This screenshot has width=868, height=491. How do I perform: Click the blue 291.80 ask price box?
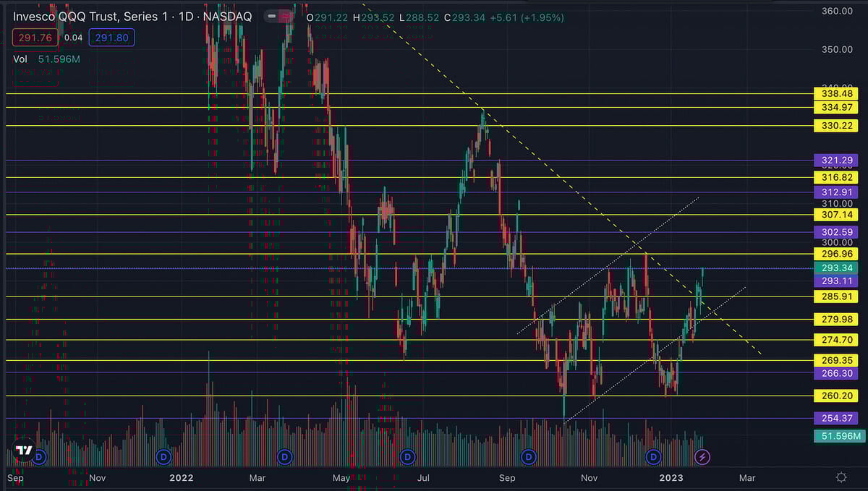tap(111, 38)
